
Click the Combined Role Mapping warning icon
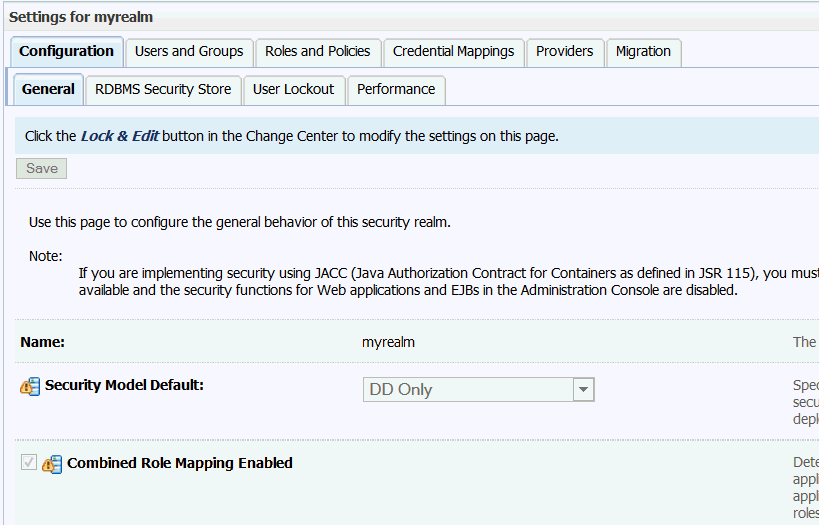click(x=52, y=464)
